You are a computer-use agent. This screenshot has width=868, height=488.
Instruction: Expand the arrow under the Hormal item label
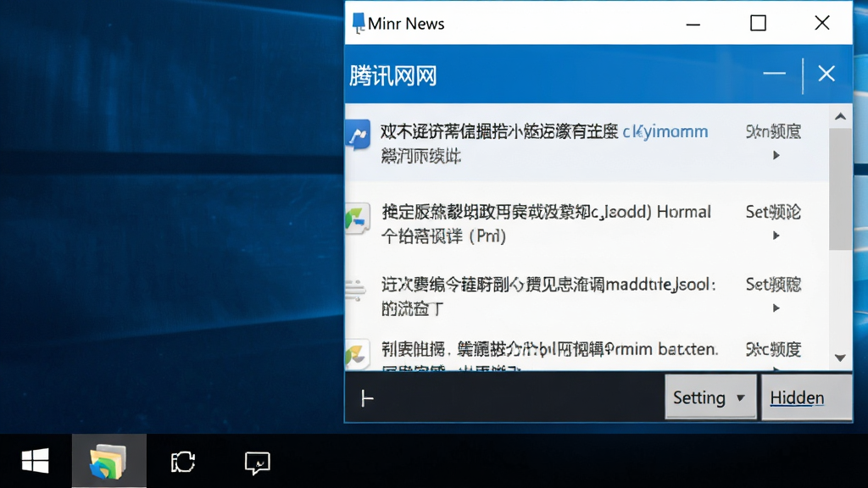(776, 236)
